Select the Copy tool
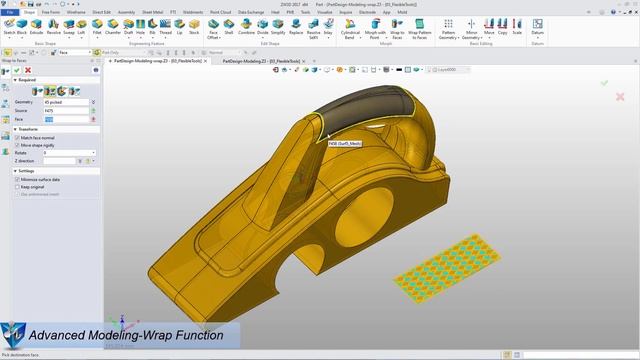This screenshot has height=360, width=640. 502,27
